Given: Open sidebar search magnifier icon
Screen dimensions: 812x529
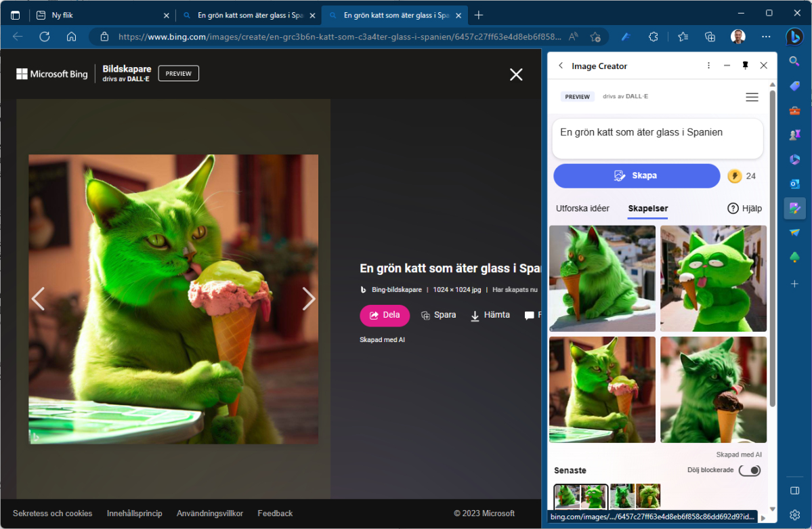Looking at the screenshot, I should tap(794, 62).
